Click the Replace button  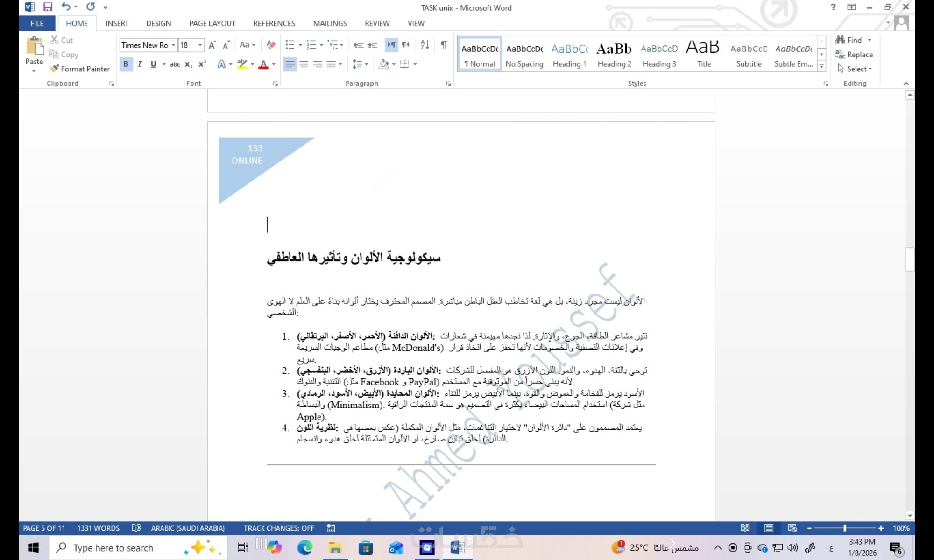pyautogui.click(x=854, y=55)
